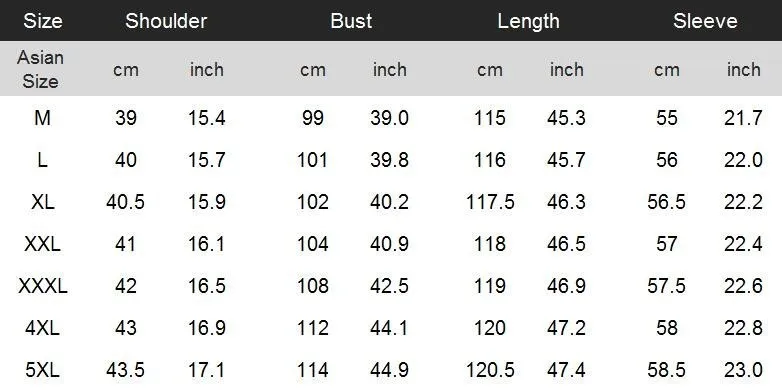
Task: Click the L size row label
Action: (x=42, y=160)
